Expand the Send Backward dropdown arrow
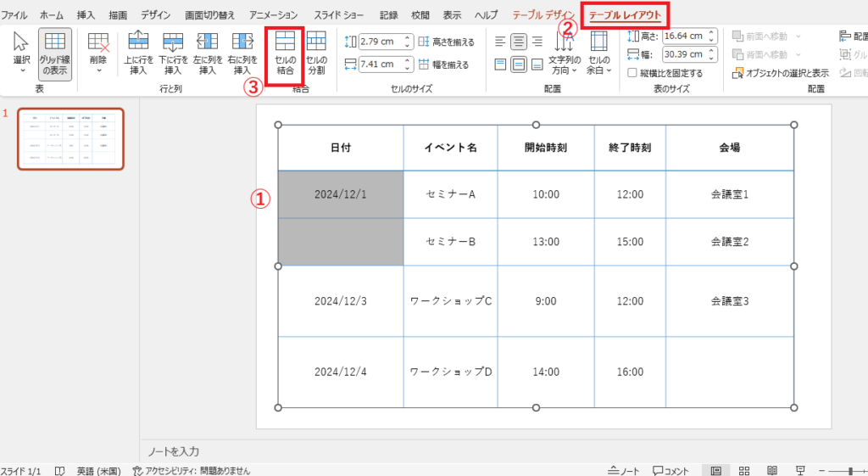 tap(798, 54)
